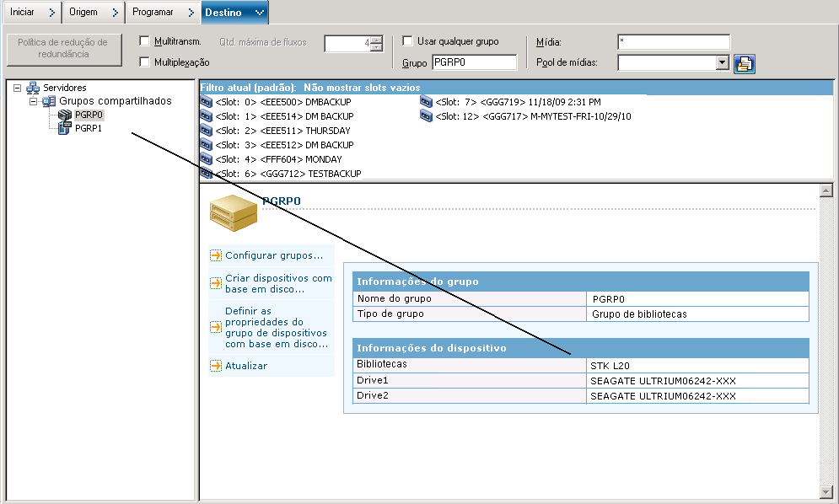The width and height of the screenshot is (839, 504).
Task: Click the Servidores network icon
Action: (x=33, y=88)
